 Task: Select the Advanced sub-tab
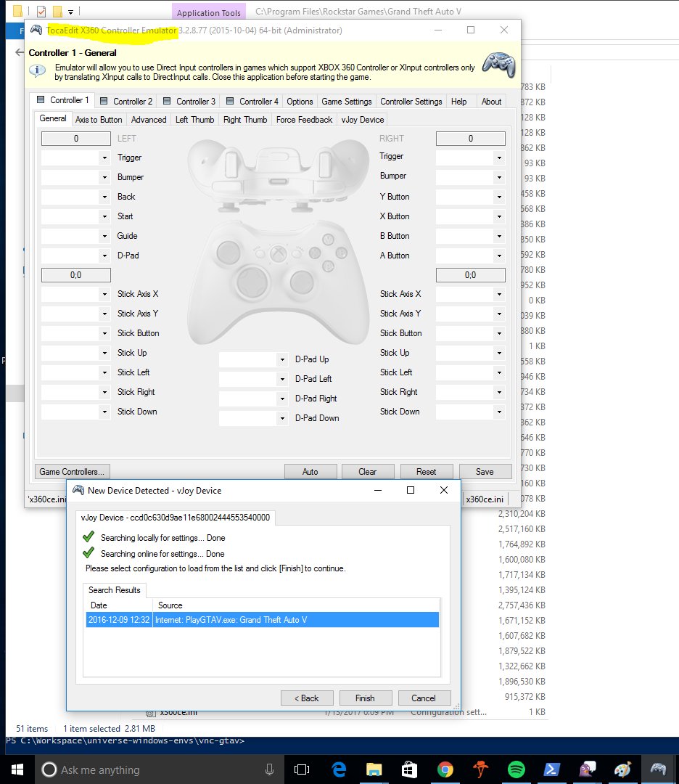[x=149, y=120]
